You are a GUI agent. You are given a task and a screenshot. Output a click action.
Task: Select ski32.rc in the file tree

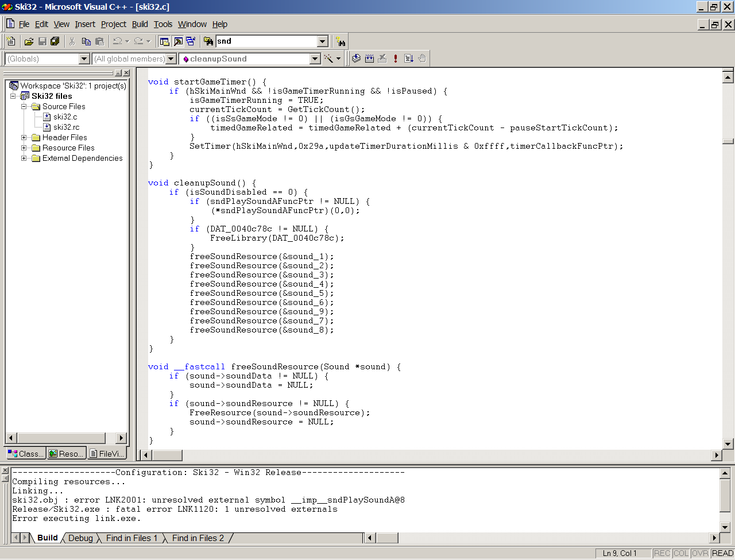(x=67, y=127)
